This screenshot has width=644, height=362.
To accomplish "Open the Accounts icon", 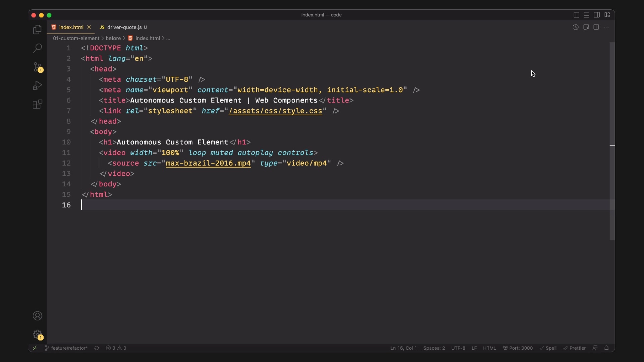I will 37,316.
